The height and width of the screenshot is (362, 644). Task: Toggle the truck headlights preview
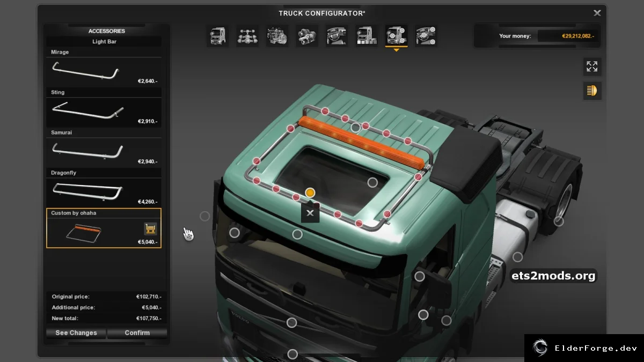click(x=592, y=91)
